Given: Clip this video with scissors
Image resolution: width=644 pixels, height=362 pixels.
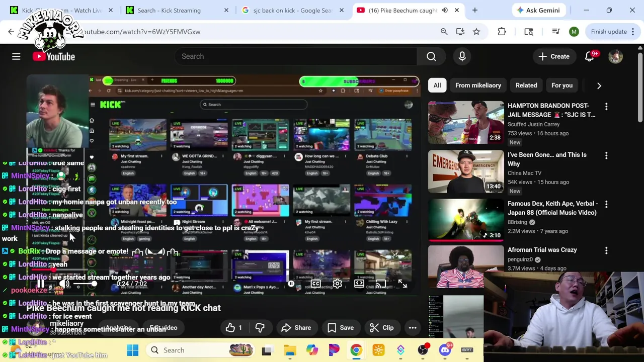Looking at the screenshot, I should 381,328.
